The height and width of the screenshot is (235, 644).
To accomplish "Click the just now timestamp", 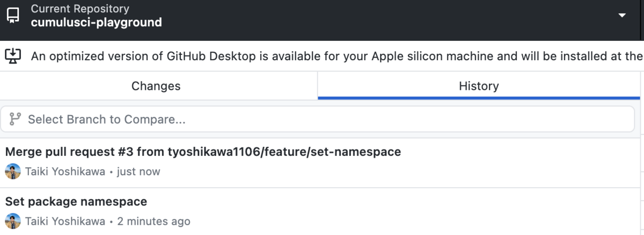I will (138, 172).
